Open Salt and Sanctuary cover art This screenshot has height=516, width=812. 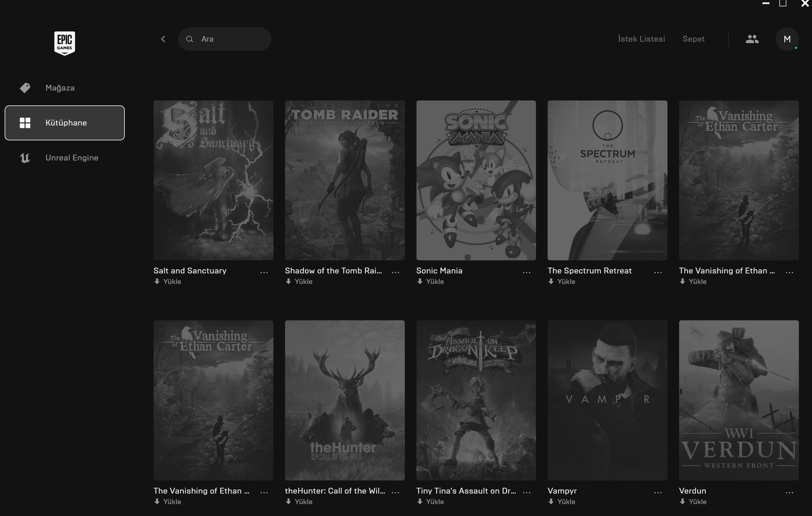tap(213, 180)
